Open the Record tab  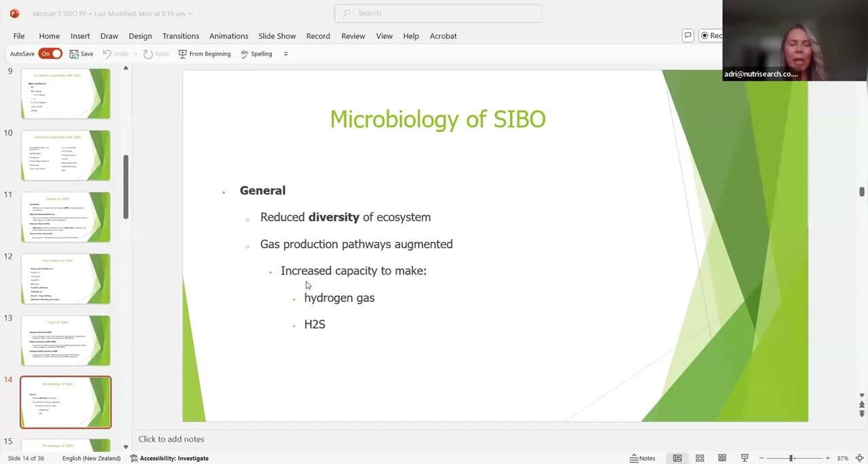point(318,36)
